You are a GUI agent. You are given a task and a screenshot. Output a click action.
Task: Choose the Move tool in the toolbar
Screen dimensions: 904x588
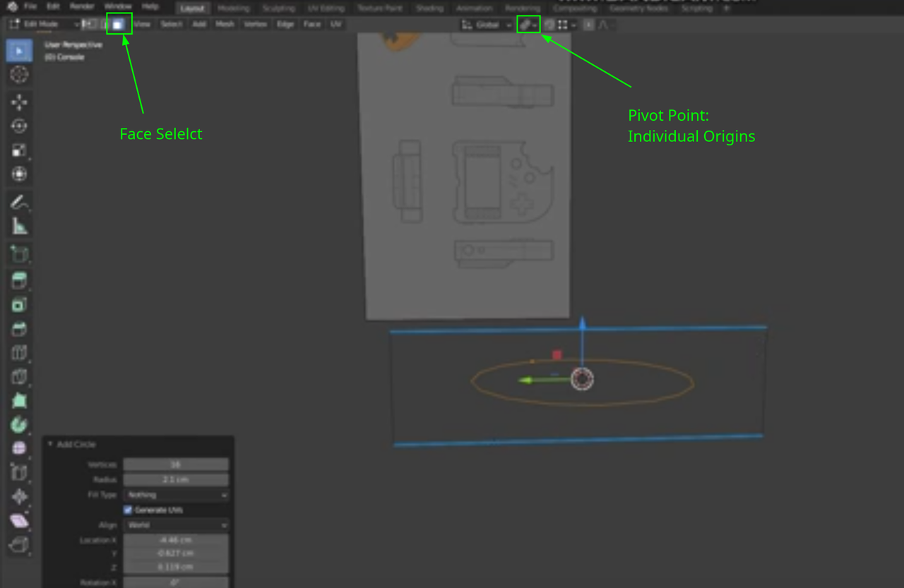point(19,102)
